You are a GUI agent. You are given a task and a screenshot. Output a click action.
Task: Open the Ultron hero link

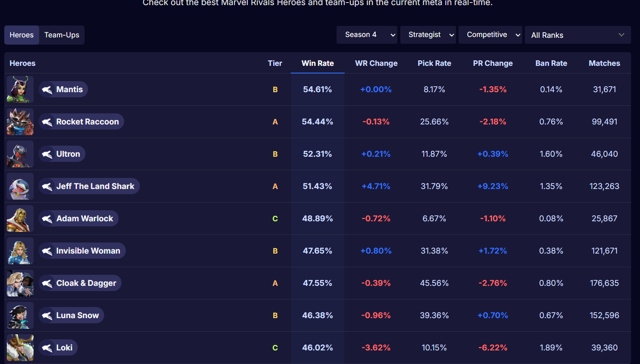click(62, 154)
